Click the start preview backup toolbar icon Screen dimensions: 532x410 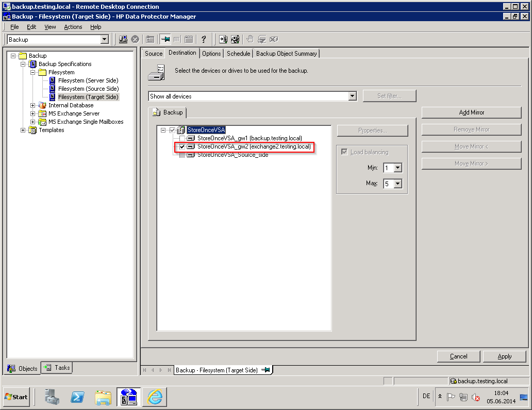coord(235,39)
